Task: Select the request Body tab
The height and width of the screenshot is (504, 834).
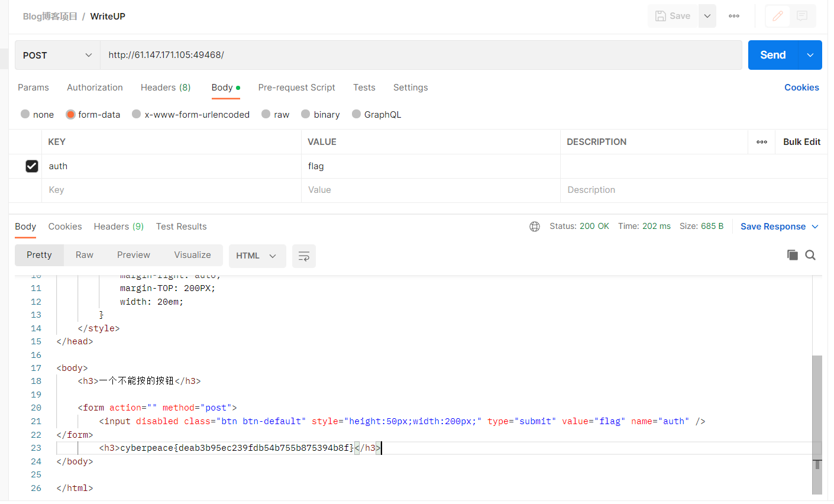Action: pos(225,88)
